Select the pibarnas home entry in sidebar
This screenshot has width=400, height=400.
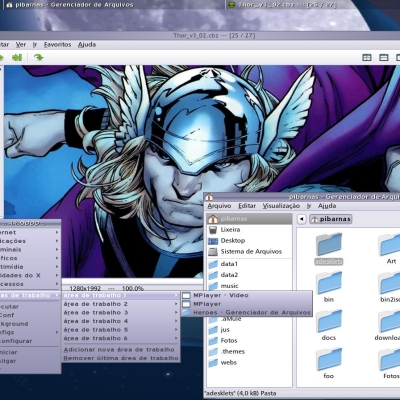pos(249,219)
